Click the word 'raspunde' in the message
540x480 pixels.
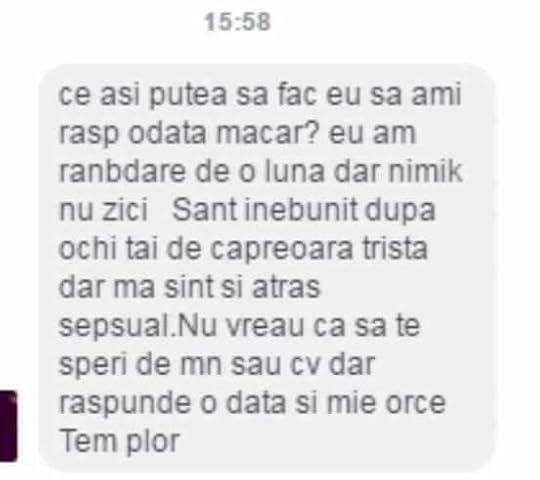pyautogui.click(x=125, y=404)
